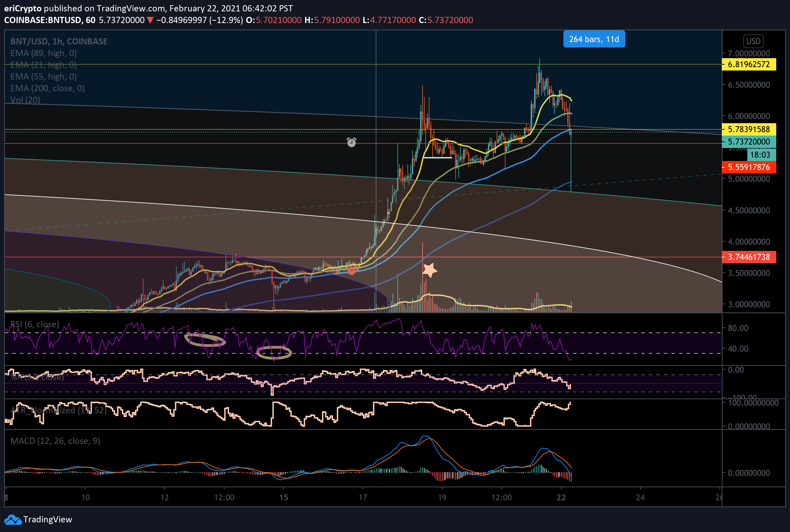This screenshot has height=532, width=790.
Task: Click the 4.50000000 price axis label
Action: click(x=749, y=211)
